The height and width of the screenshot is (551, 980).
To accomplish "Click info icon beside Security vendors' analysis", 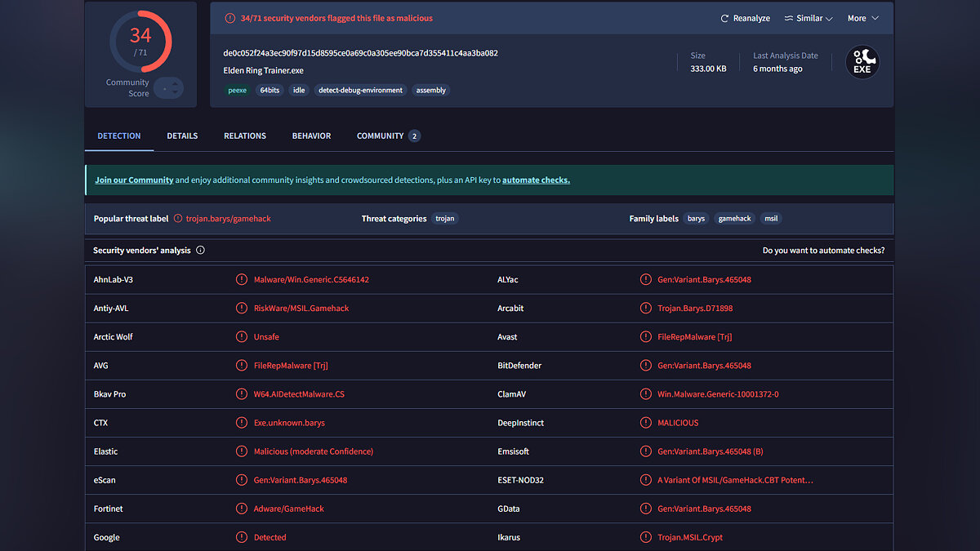I will (x=200, y=251).
